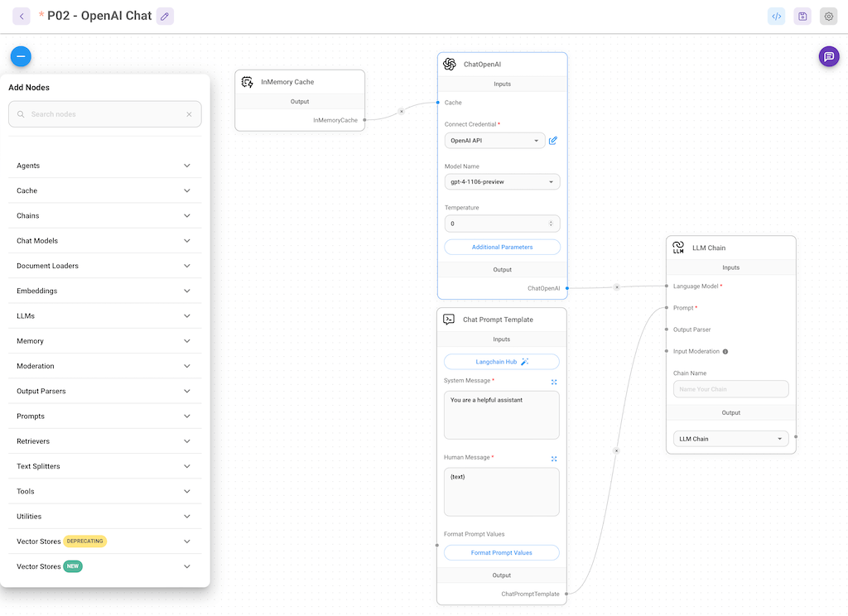This screenshot has width=848, height=616.
Task: Click the save chatflow icon
Action: pos(802,16)
